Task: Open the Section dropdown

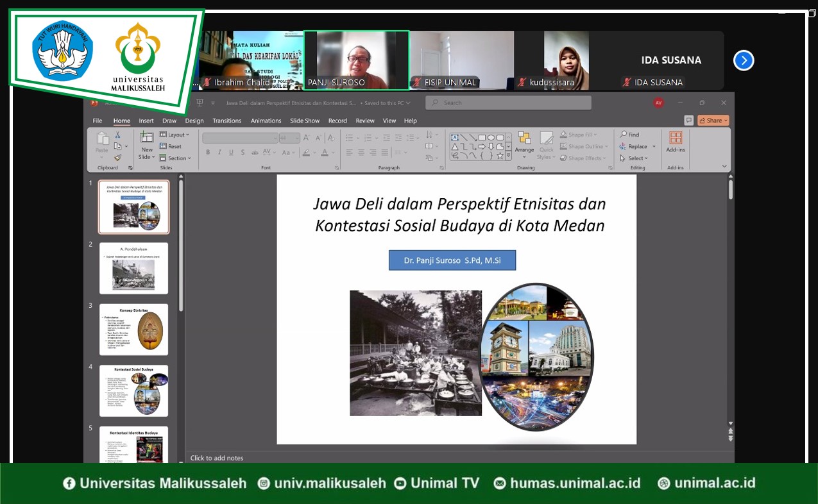Action: 175,158
